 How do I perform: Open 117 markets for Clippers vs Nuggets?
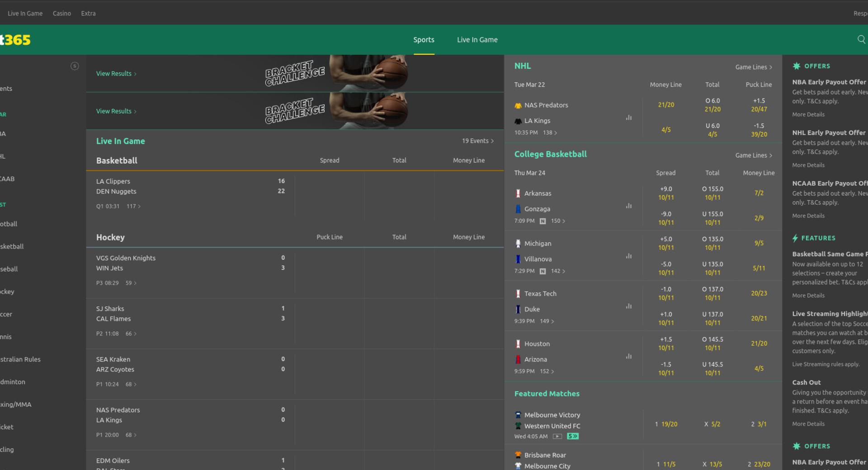[133, 207]
